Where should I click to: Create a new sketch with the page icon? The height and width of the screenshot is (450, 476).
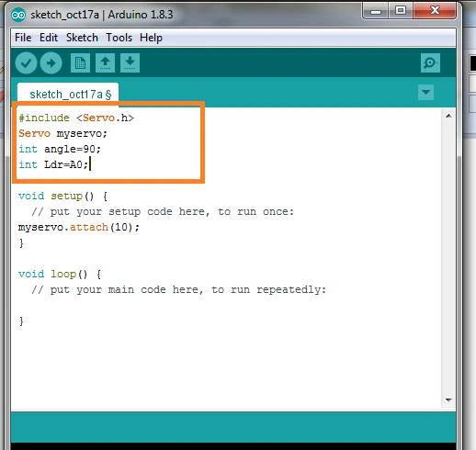tap(80, 63)
